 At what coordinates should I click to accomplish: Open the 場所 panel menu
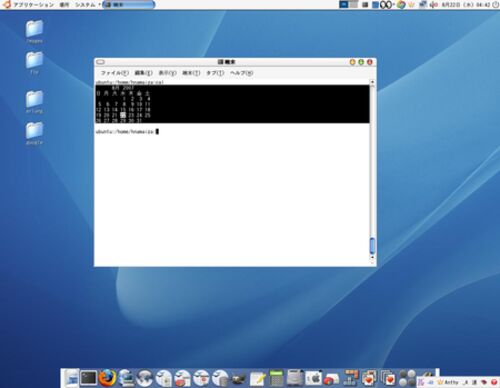[x=64, y=5]
